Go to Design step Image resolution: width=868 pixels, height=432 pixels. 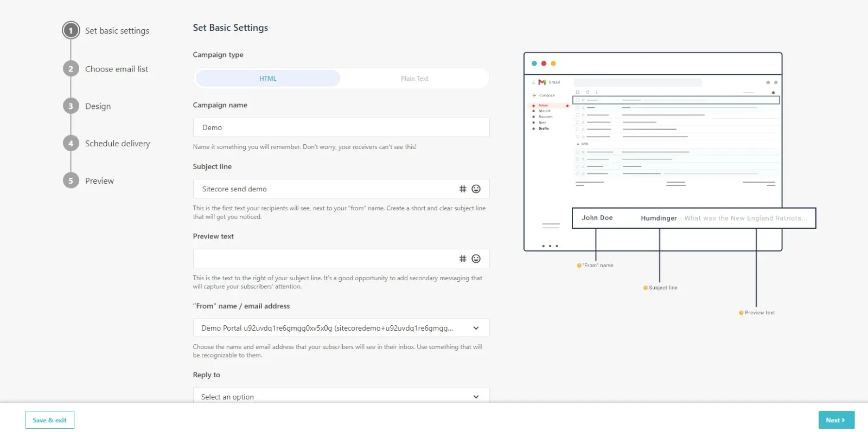click(x=98, y=106)
